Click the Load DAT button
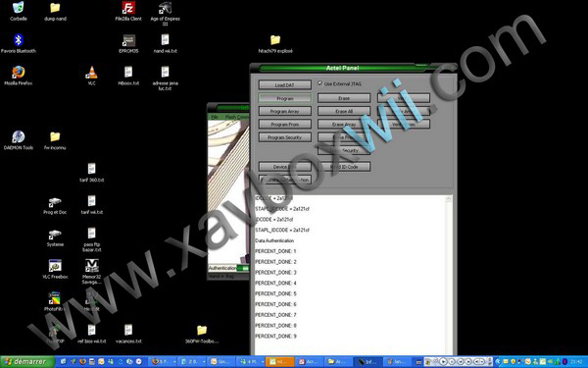588x368 pixels. click(285, 85)
